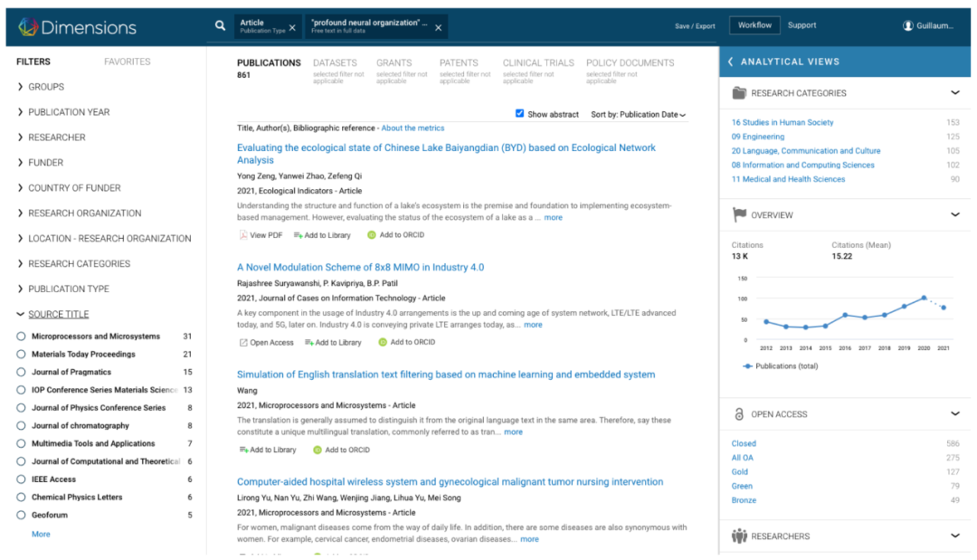
Task: Remove the Article publication type filter
Action: tap(292, 27)
